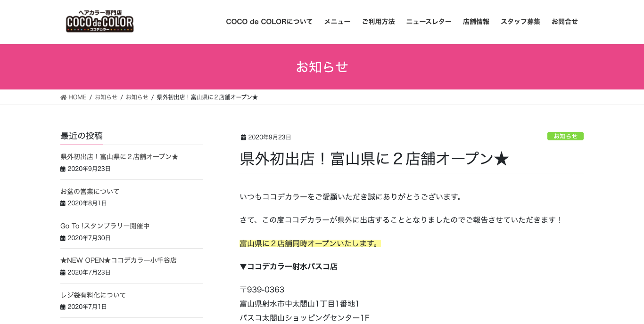
Task: Open the ニュースレター page
Action: (429, 22)
